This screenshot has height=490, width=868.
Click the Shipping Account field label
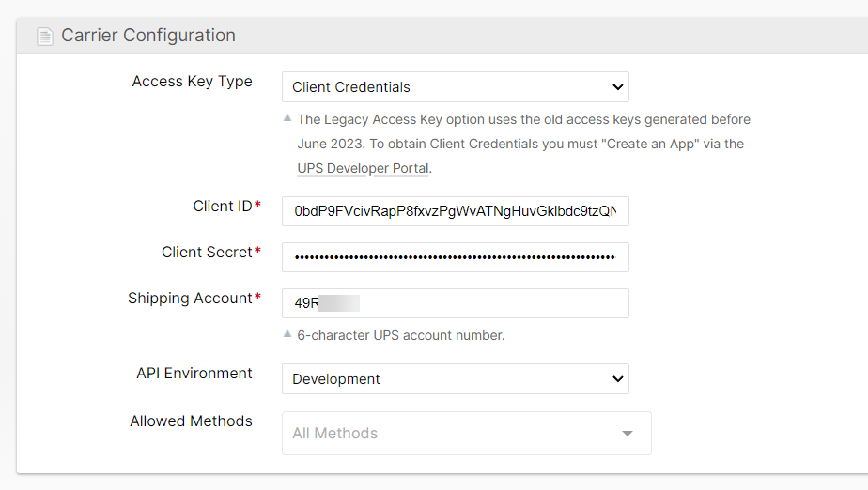coord(190,299)
